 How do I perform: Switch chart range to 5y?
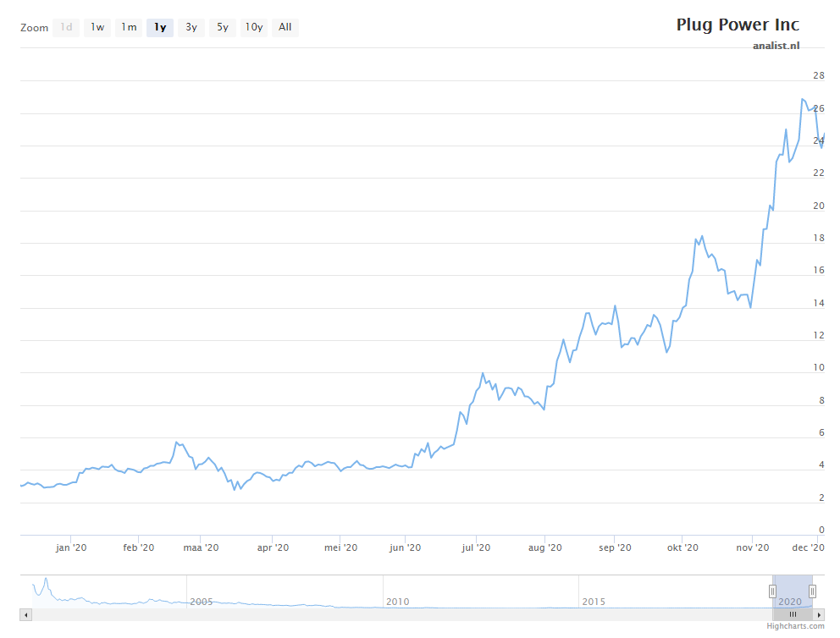[x=223, y=27]
